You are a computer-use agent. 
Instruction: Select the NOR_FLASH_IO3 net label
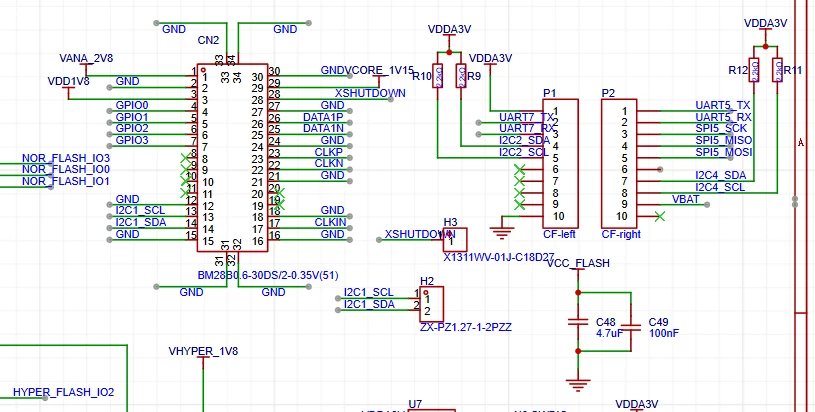click(66, 157)
